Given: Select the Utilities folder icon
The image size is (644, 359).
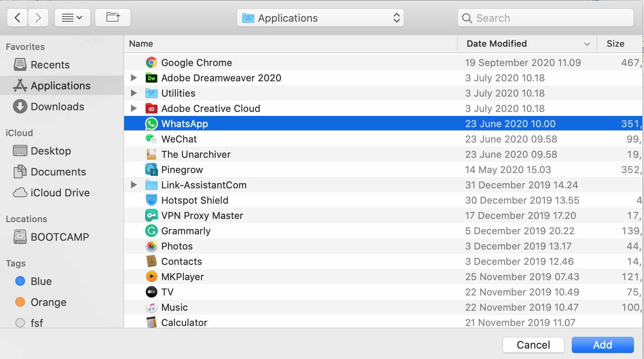Looking at the screenshot, I should [152, 93].
